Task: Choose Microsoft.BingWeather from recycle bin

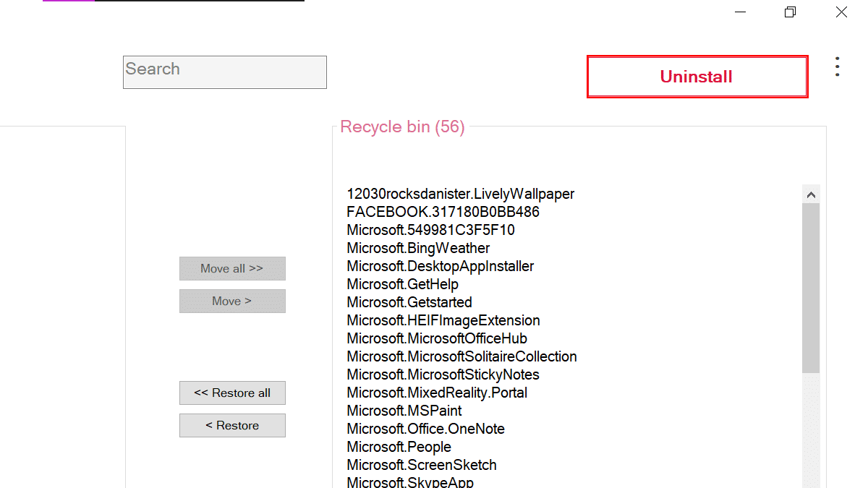Action: tap(418, 248)
